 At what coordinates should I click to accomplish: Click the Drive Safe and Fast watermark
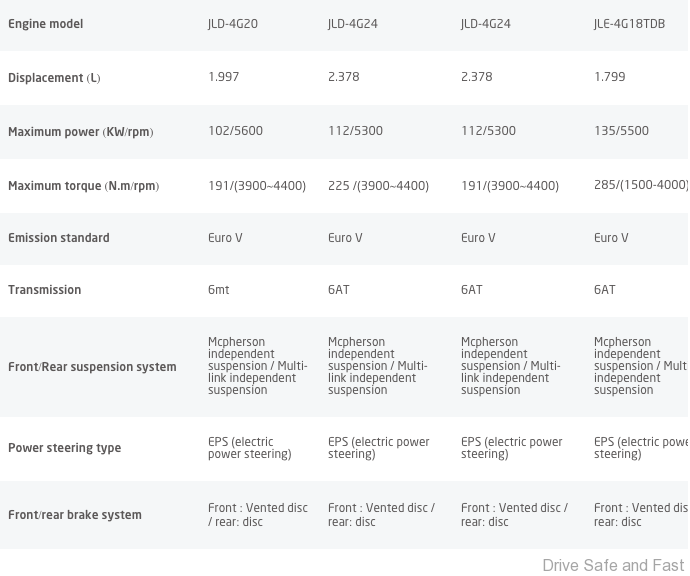613,565
